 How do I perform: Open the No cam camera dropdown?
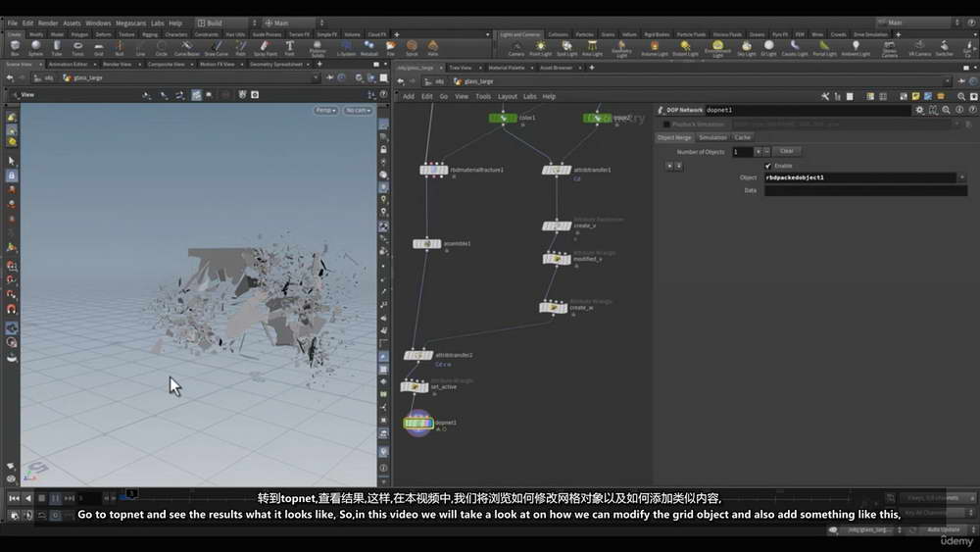tap(358, 110)
